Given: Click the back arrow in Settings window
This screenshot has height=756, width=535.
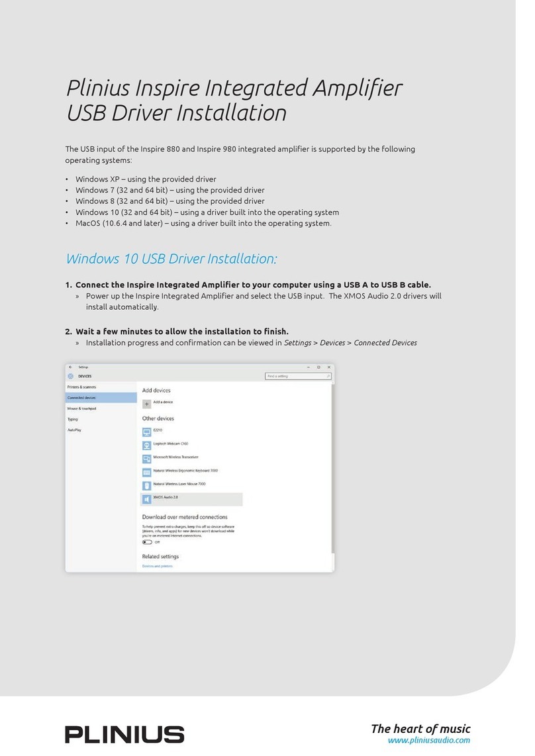Looking at the screenshot, I should pos(70,367).
